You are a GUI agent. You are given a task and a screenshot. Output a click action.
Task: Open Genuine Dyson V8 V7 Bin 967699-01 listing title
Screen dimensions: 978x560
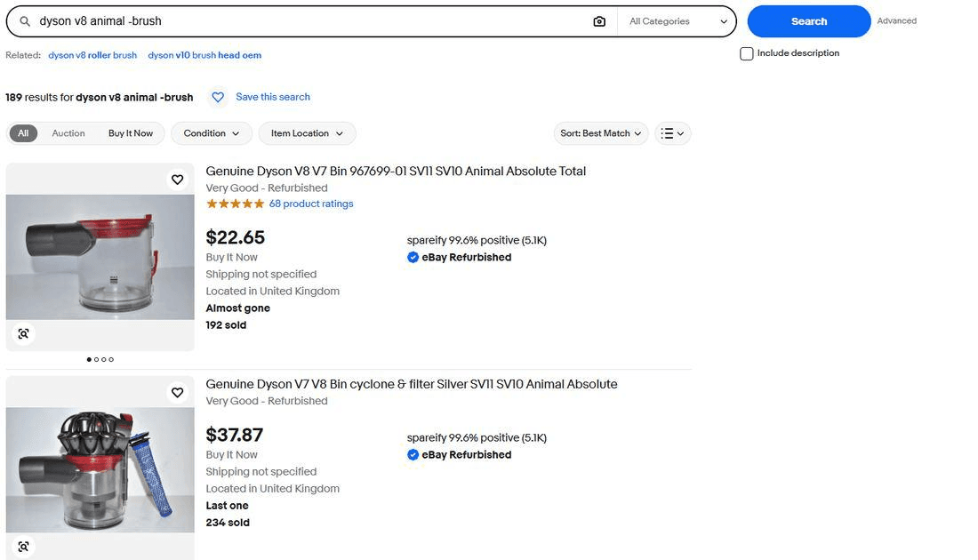(x=396, y=171)
